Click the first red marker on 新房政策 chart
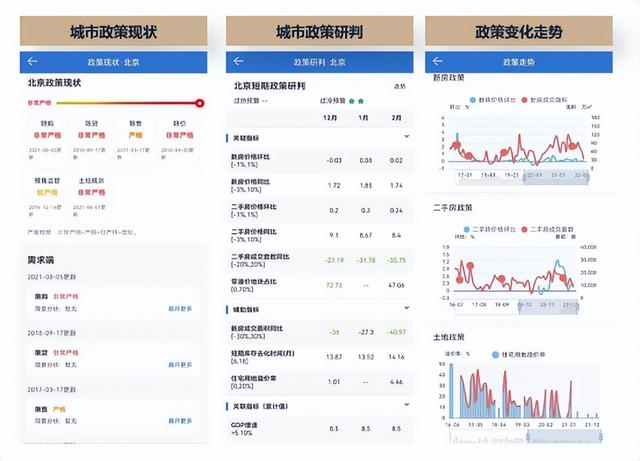 click(457, 145)
